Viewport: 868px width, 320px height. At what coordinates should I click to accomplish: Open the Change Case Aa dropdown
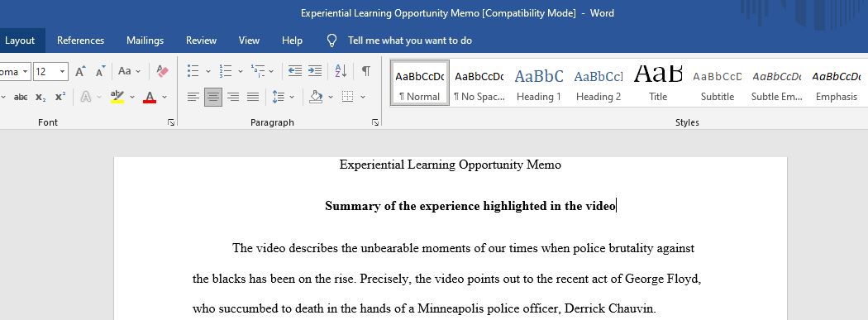pos(130,71)
